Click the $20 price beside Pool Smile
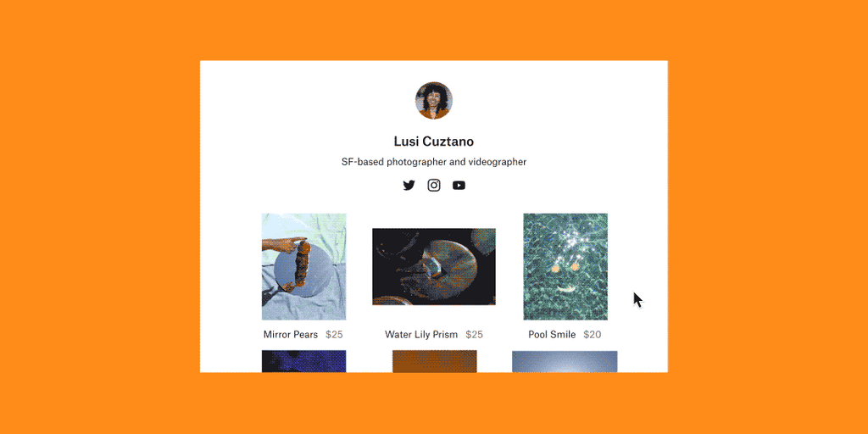 tap(593, 334)
